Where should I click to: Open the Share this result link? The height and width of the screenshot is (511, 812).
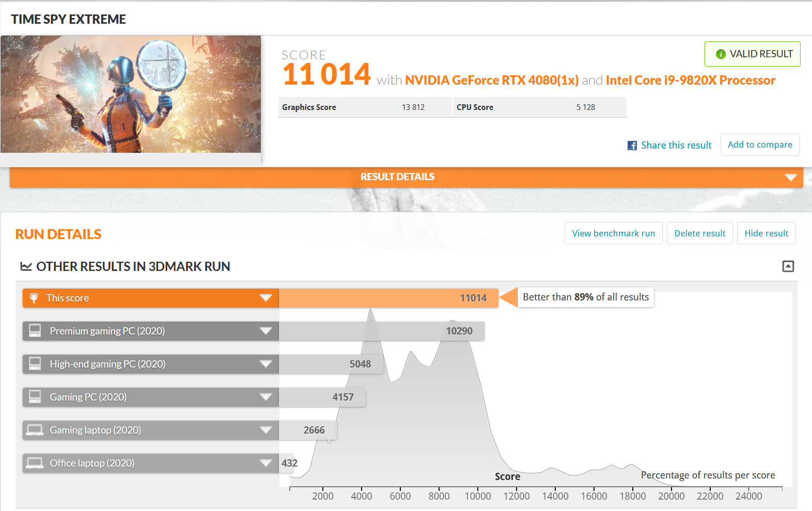(x=676, y=146)
